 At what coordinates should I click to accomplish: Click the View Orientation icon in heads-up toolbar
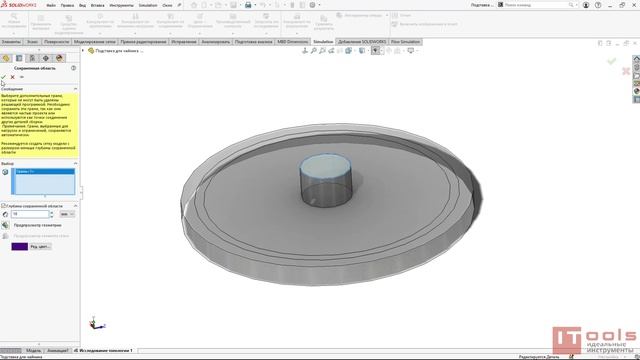coord(304,51)
